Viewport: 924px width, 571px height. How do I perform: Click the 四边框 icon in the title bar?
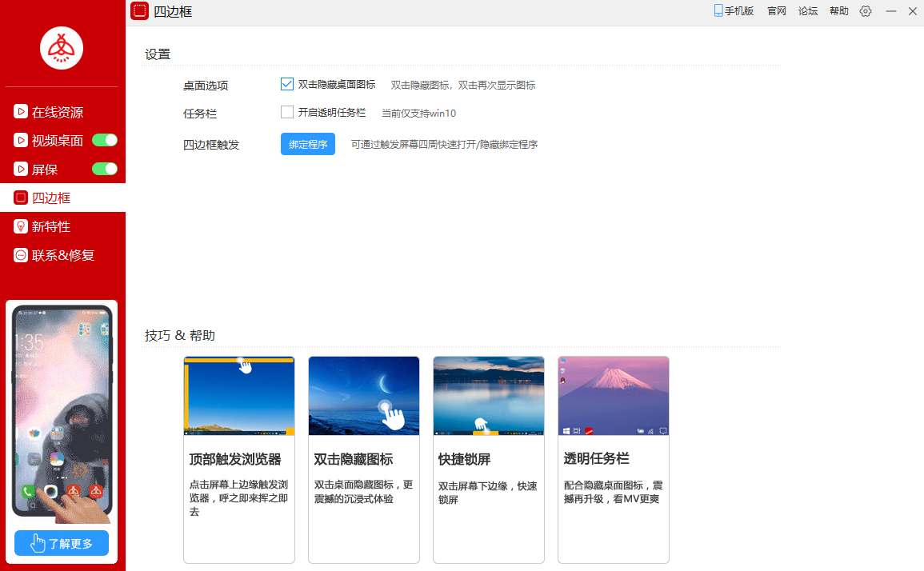(x=140, y=11)
